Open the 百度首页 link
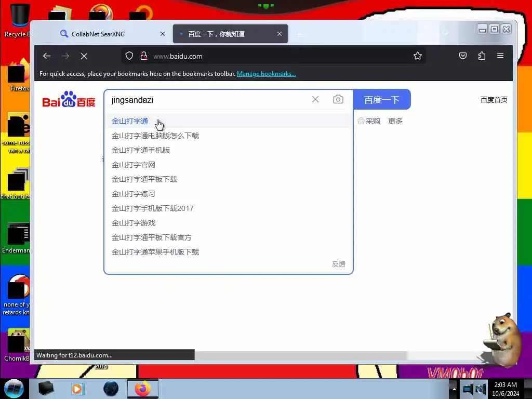Image resolution: width=532 pixels, height=399 pixels. pyautogui.click(x=494, y=100)
